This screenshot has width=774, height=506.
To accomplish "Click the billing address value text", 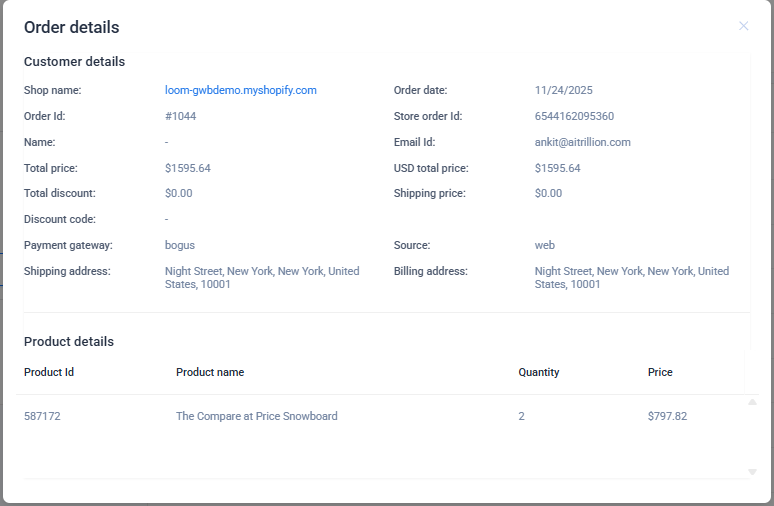I will [631, 277].
